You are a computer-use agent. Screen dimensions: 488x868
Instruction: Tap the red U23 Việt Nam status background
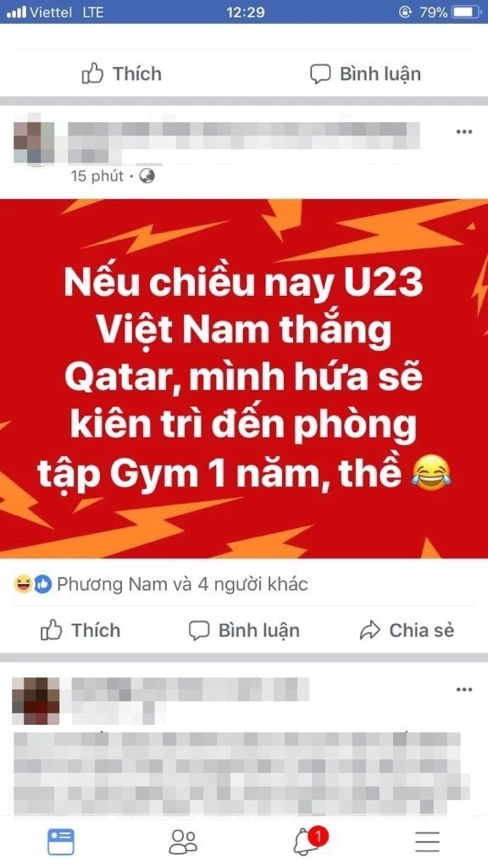(244, 379)
